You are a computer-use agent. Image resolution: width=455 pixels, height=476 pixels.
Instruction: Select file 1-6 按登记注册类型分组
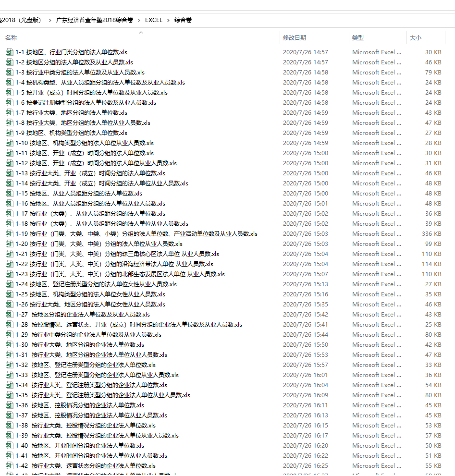(86, 103)
